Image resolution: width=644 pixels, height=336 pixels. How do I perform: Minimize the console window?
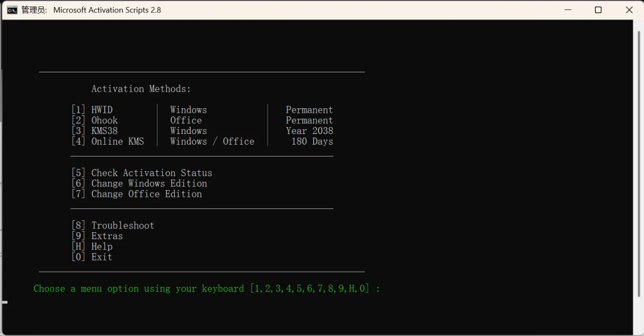(x=568, y=10)
